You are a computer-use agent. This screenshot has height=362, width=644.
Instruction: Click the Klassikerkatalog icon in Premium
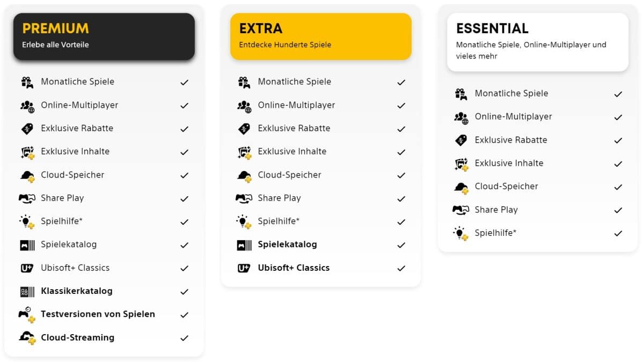coord(27,292)
